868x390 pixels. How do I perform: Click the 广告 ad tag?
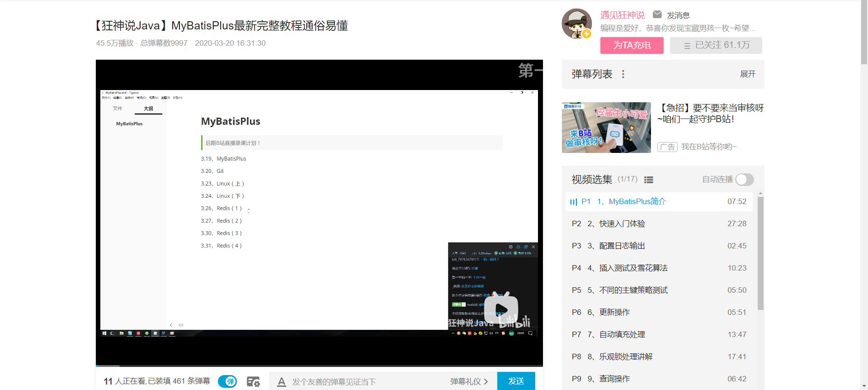tap(667, 147)
